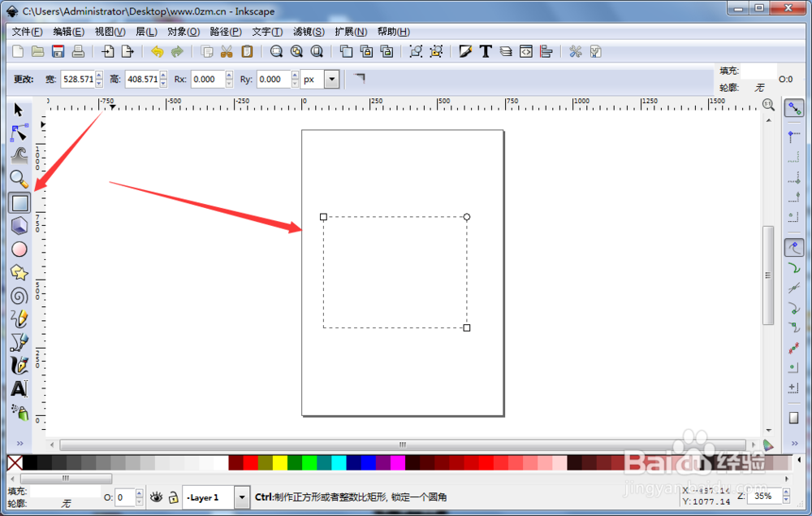Save the document
This screenshot has width=812, height=516.
click(58, 51)
